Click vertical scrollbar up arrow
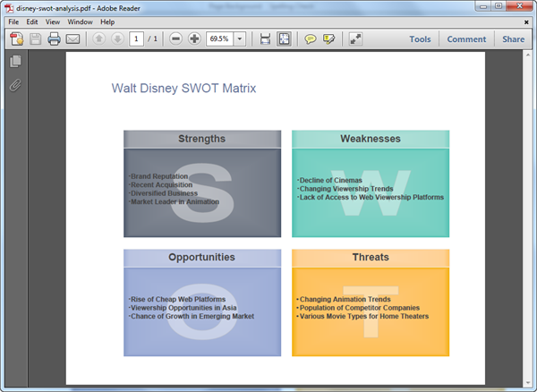Viewport: 537px width, 392px height. (527, 55)
